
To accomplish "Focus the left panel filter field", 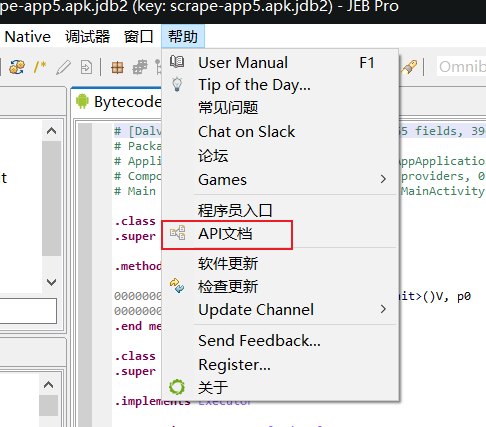I will (28, 311).
